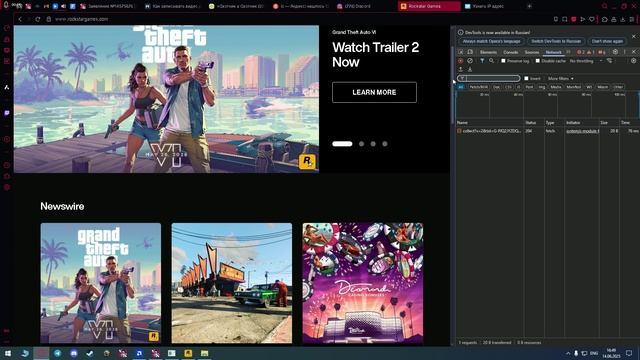Screen dimensions: 640x360
Task: Open DevTools three-dot customize menu
Action: [624, 52]
